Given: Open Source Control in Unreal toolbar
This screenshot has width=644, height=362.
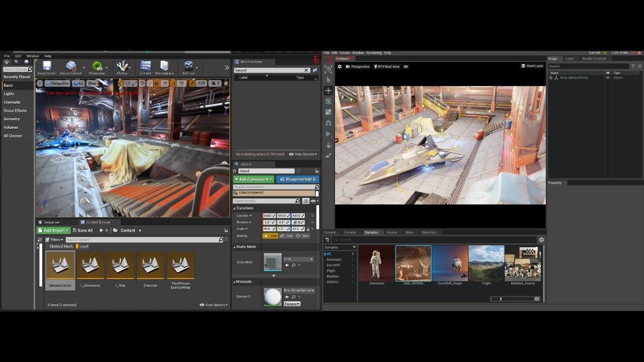Looking at the screenshot, I should (71, 67).
